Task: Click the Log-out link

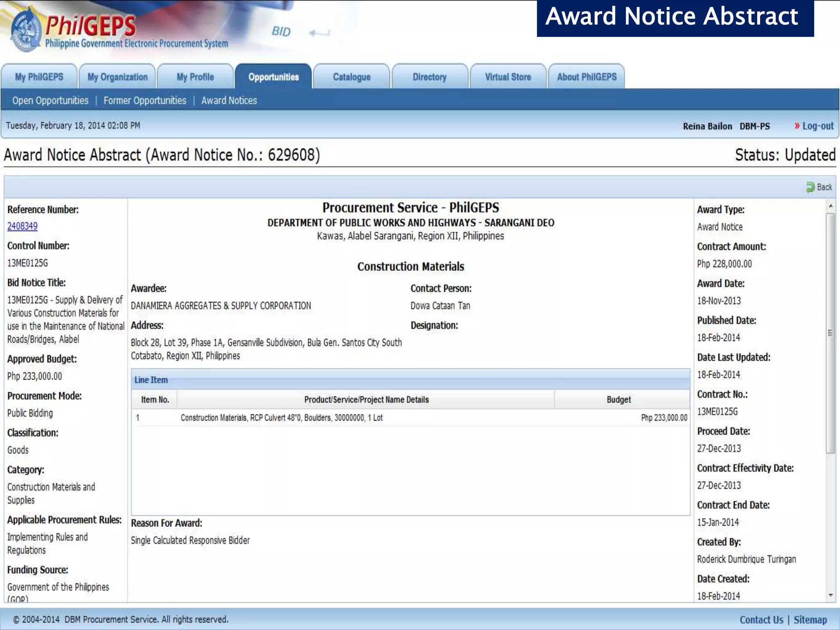Action: [x=818, y=126]
